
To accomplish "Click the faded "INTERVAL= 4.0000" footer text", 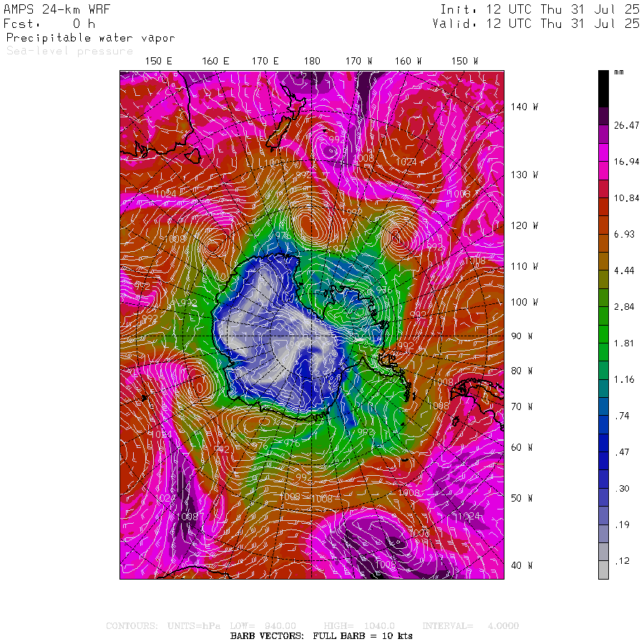I will (x=471, y=626).
